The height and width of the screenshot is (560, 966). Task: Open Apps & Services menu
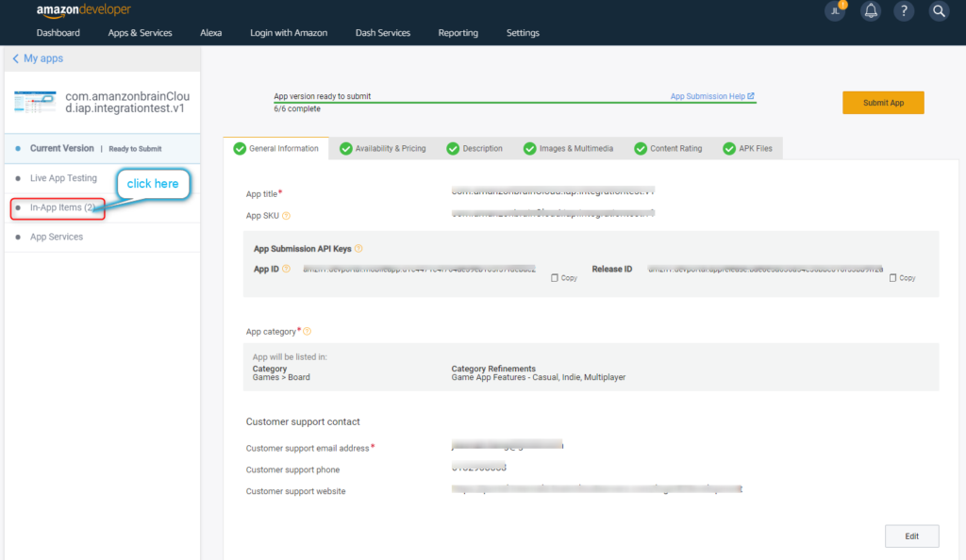[x=140, y=33]
